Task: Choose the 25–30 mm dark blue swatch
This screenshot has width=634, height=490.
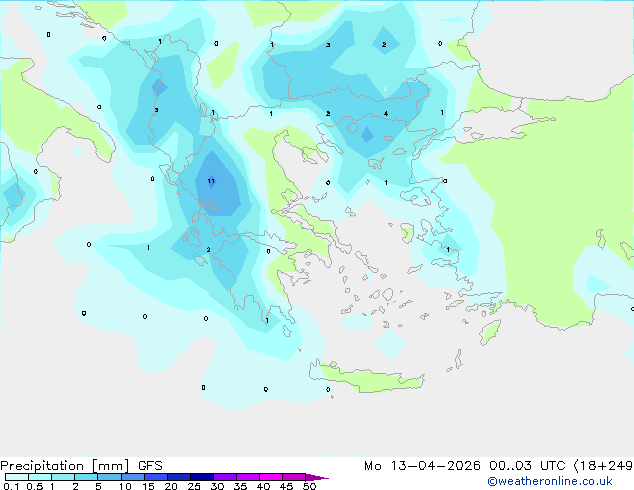Action: (202, 477)
